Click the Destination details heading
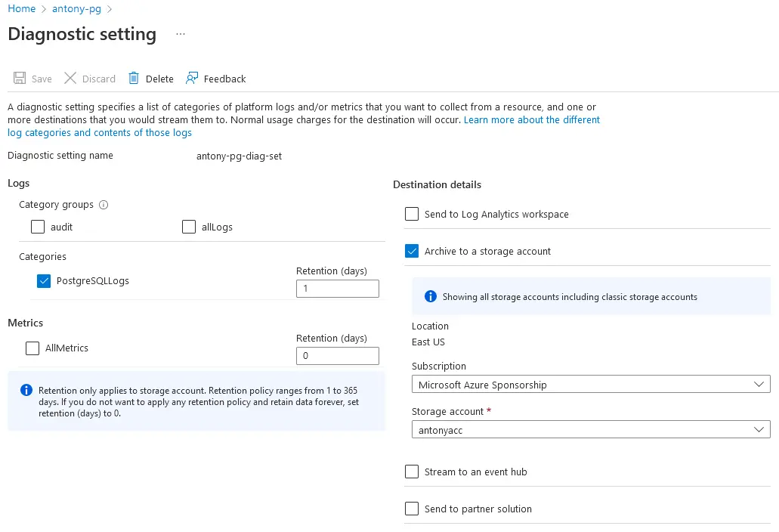This screenshot has height=532, width=779. (437, 185)
